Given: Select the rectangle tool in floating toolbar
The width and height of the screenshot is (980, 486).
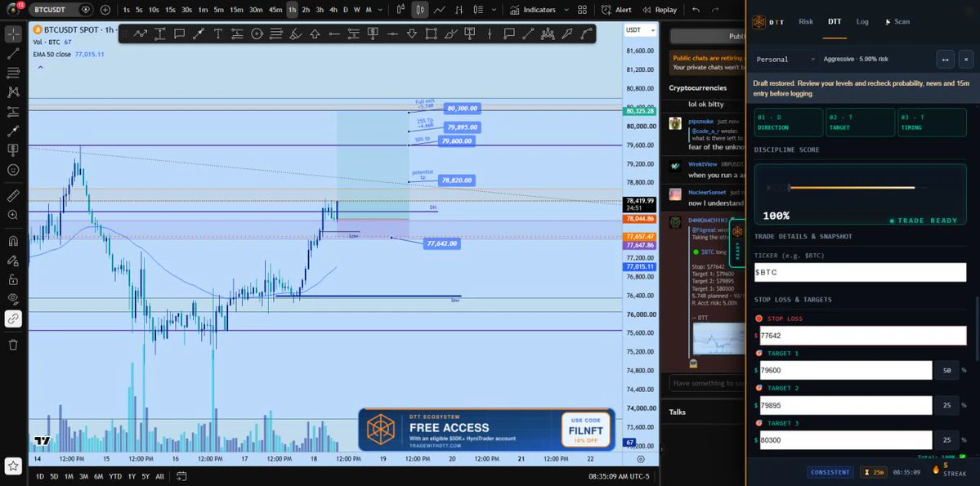Looking at the screenshot, I should [x=432, y=33].
